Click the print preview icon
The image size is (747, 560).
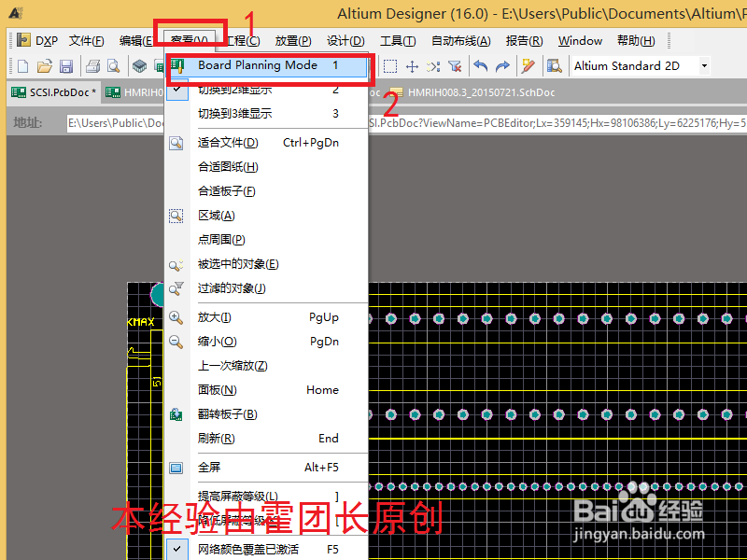pyautogui.click(x=113, y=66)
